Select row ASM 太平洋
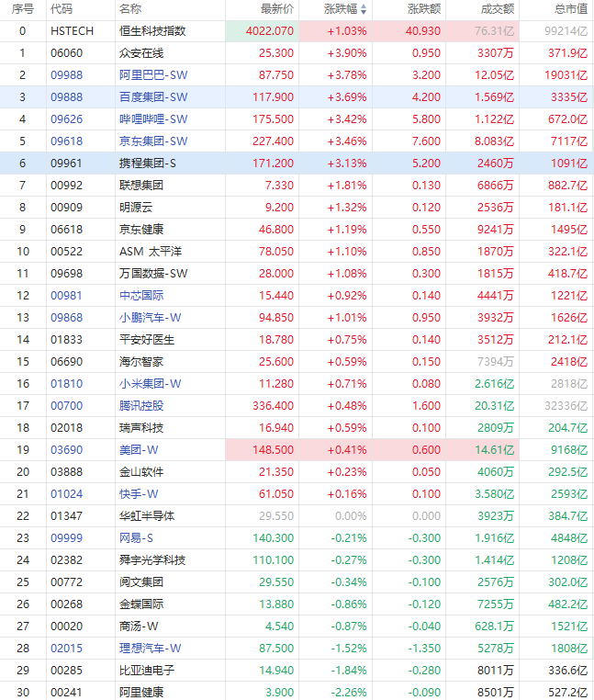Viewport: 594px width, 700px height. click(297, 252)
